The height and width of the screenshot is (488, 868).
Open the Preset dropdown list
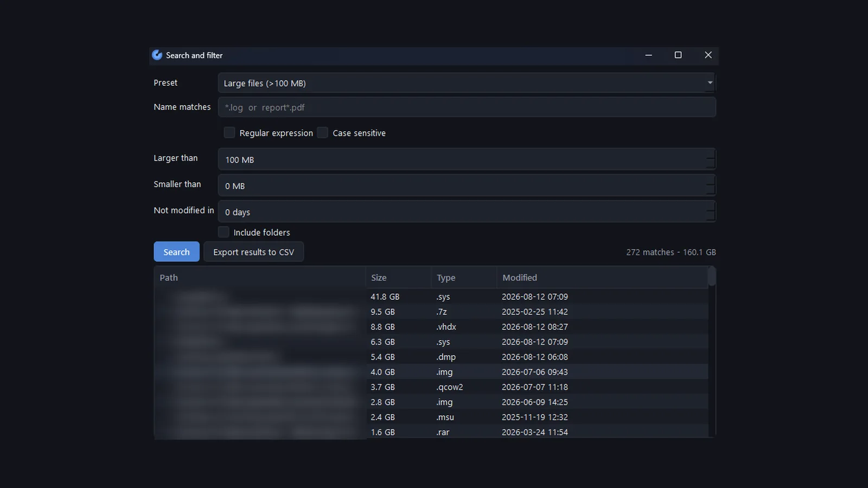[x=467, y=83]
